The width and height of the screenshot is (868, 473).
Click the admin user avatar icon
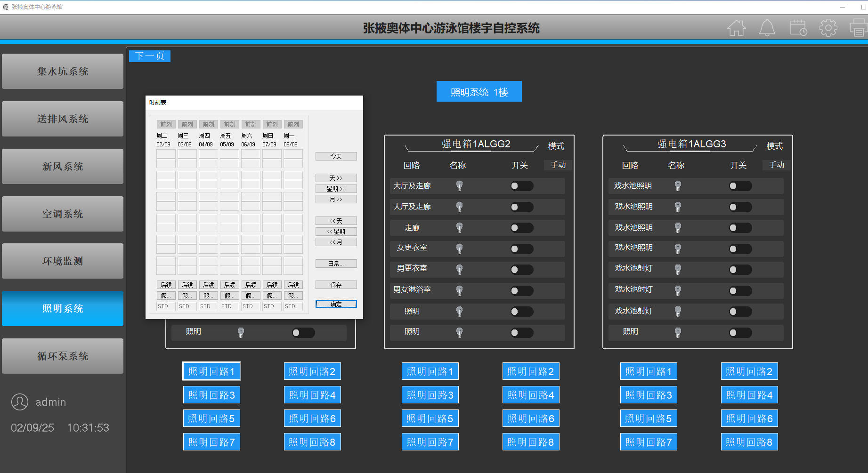click(20, 402)
